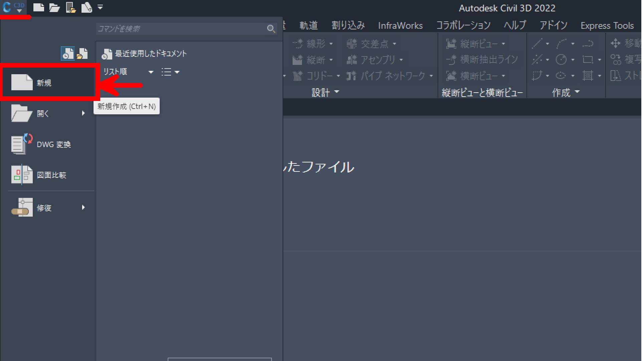
Task: Open the quick access toolbar customize dropdown
Action: pos(100,7)
